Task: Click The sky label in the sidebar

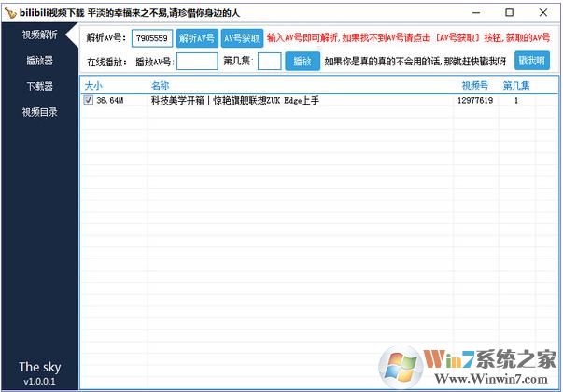Action: coord(39,367)
